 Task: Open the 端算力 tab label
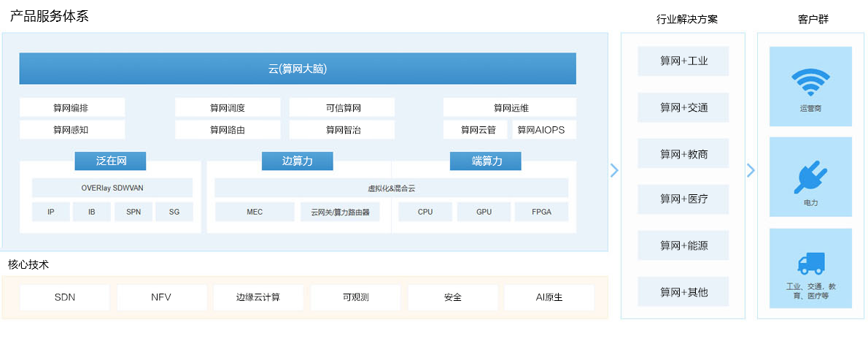[486, 161]
